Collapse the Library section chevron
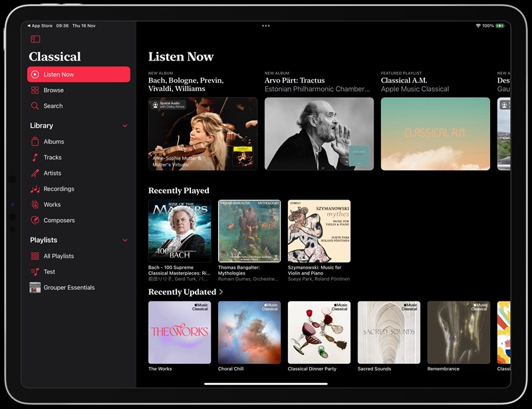This screenshot has height=409, width=532. pyautogui.click(x=125, y=126)
